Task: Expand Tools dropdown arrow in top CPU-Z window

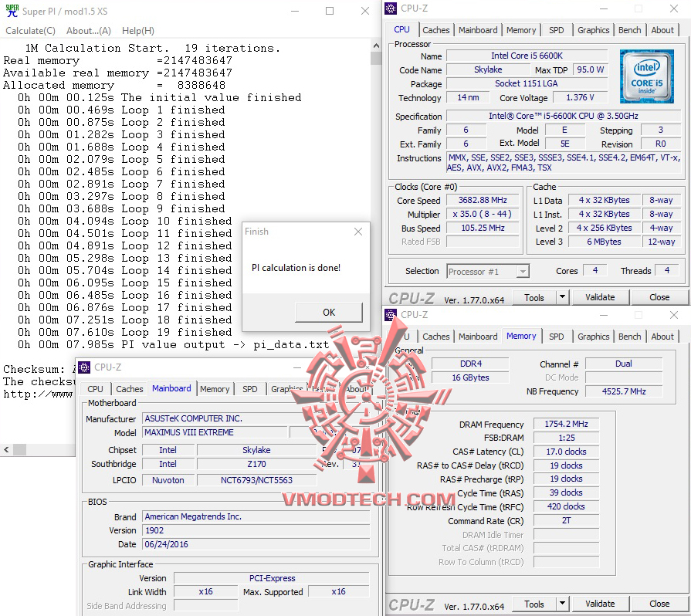Action: pos(562,297)
